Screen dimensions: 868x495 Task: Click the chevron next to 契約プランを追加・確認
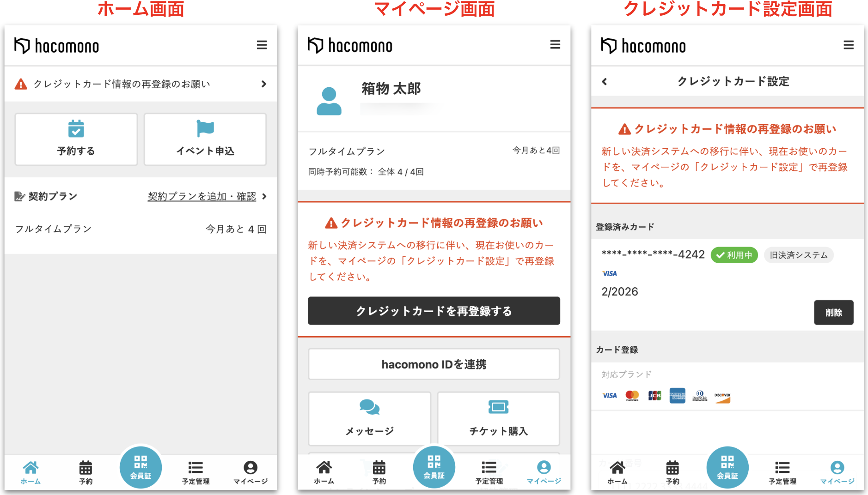pos(264,197)
